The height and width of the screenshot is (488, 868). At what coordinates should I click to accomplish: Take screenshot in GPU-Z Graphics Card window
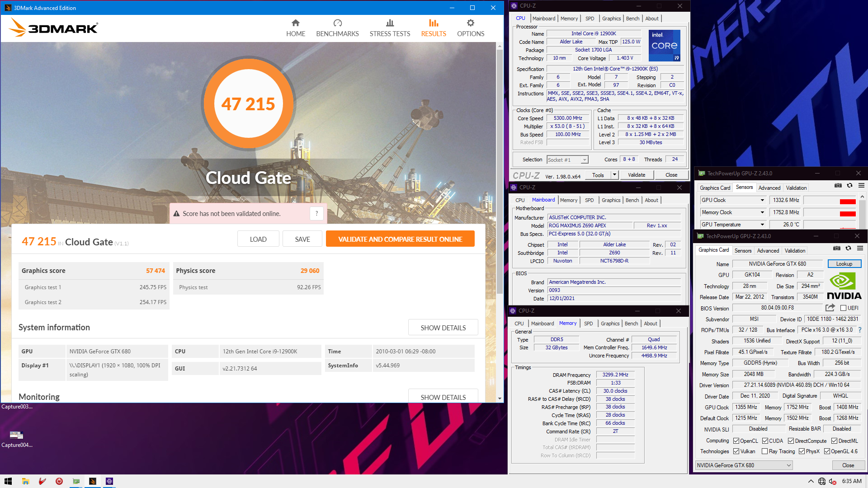coord(836,249)
